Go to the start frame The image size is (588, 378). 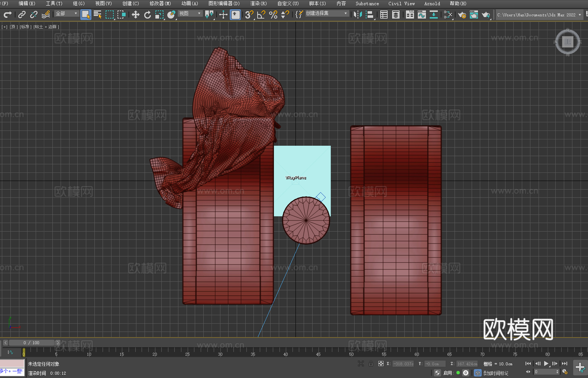(528, 364)
